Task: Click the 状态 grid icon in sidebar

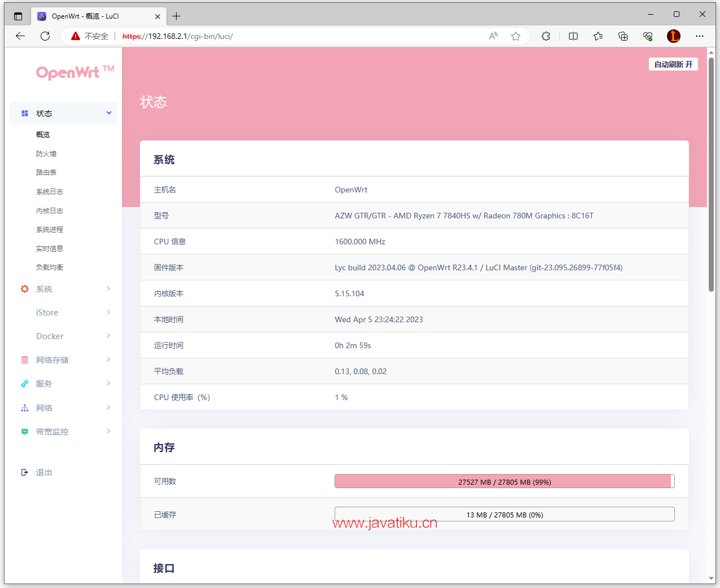Action: (25, 113)
